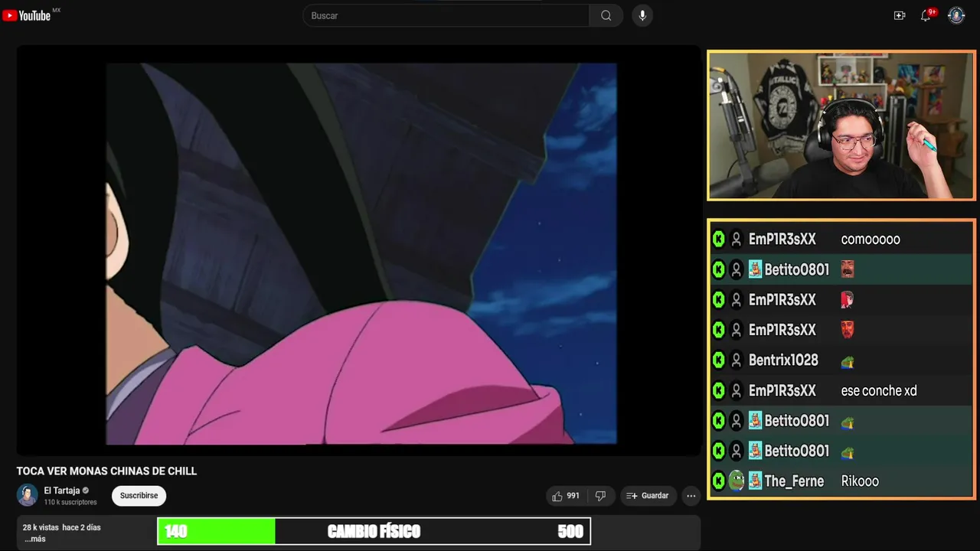Screen dimensions: 980x551
Task: Click the video title TOCA VER MONAS CHINAS DE CHILL
Action: point(107,471)
